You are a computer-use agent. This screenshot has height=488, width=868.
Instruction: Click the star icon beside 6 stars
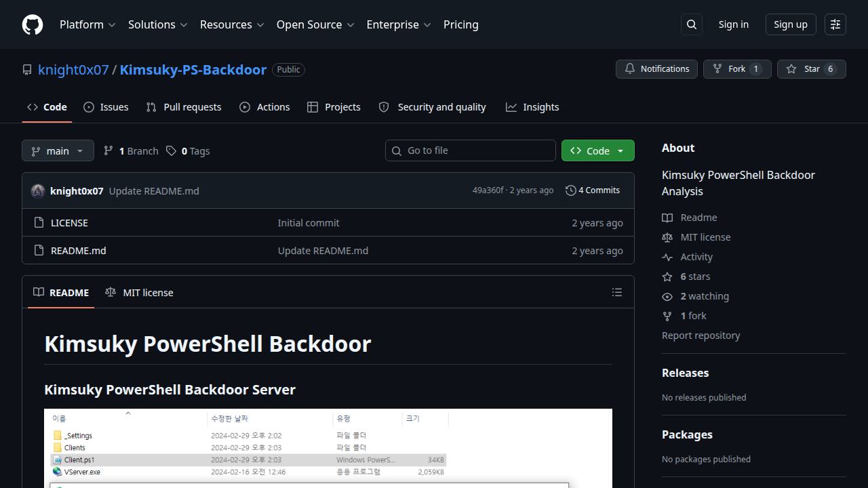coord(667,277)
